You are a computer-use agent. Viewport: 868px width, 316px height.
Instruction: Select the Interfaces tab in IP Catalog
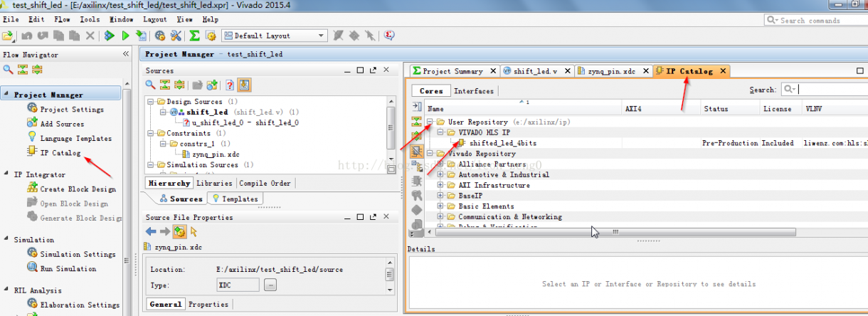474,91
